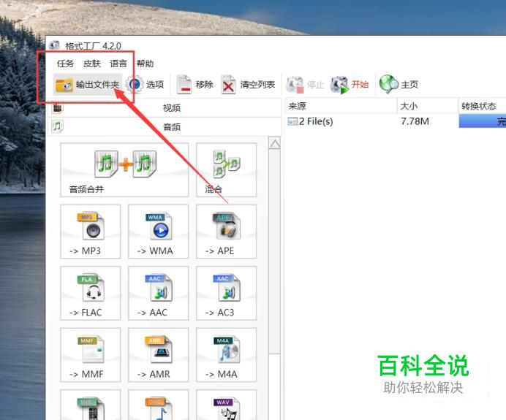Expand the 视频 video category
506x420 pixels.
[x=165, y=107]
